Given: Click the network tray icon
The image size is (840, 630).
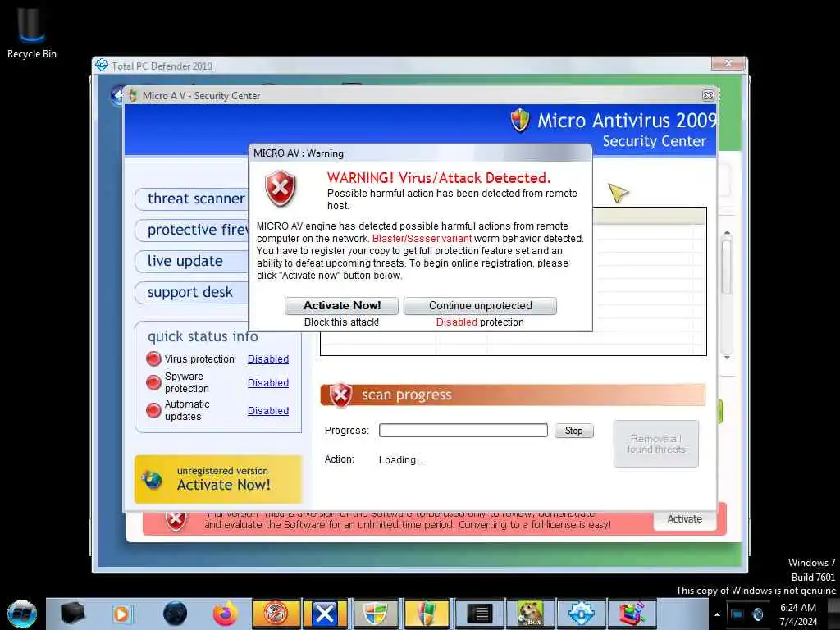Looking at the screenshot, I should (737, 614).
